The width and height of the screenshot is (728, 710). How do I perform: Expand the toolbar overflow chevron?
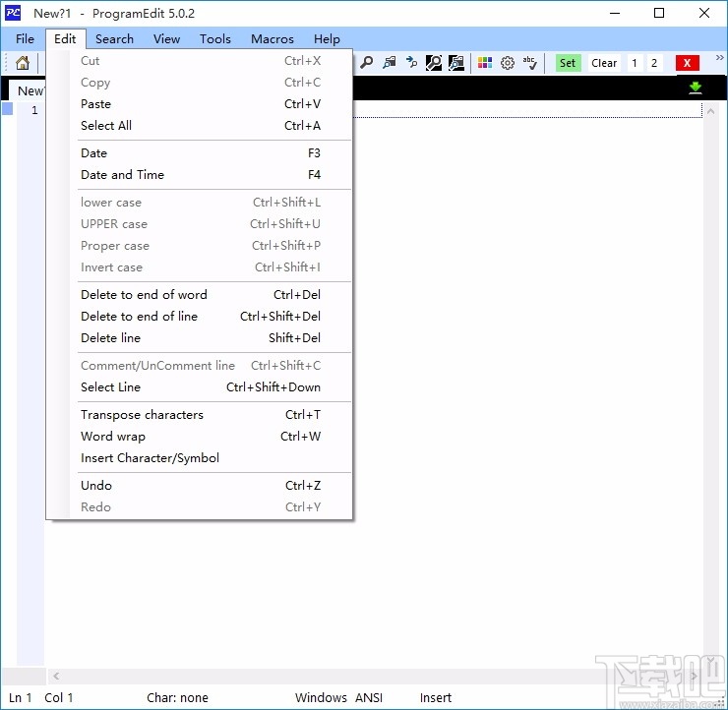pyautogui.click(x=720, y=58)
